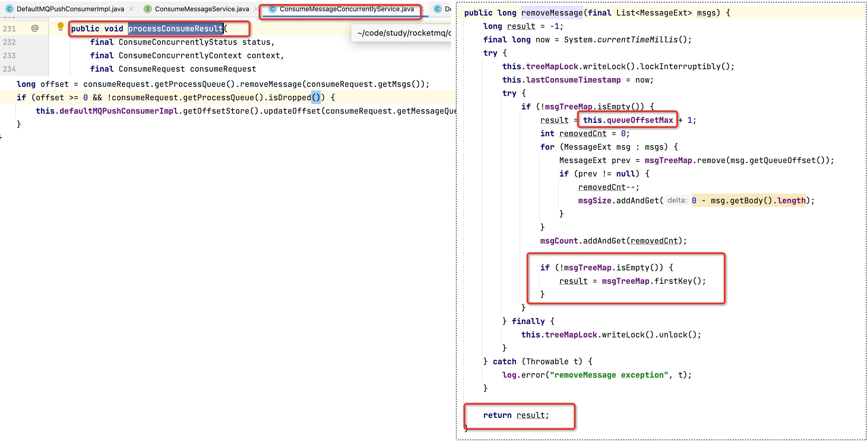The image size is (868, 442).
Task: Click the highlighted processConsumeResult method name
Action: click(x=175, y=29)
